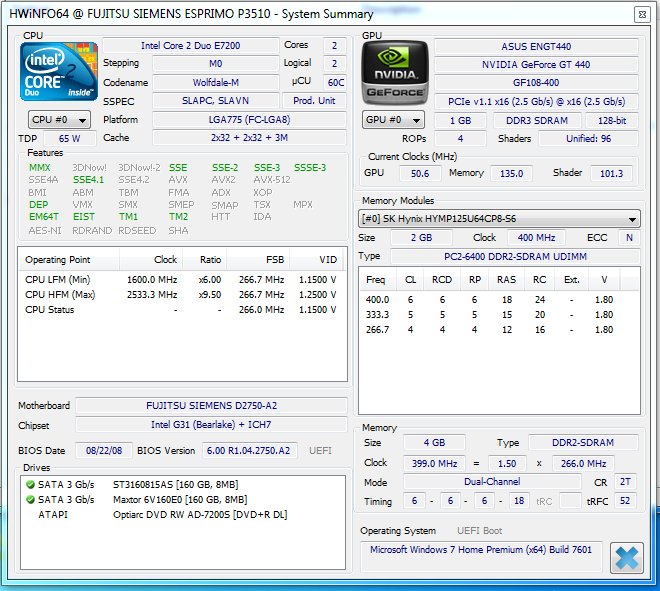This screenshot has width=660, height=591.
Task: Click the cache 2x32 + 2x32 + 3M field
Action: pyautogui.click(x=249, y=138)
